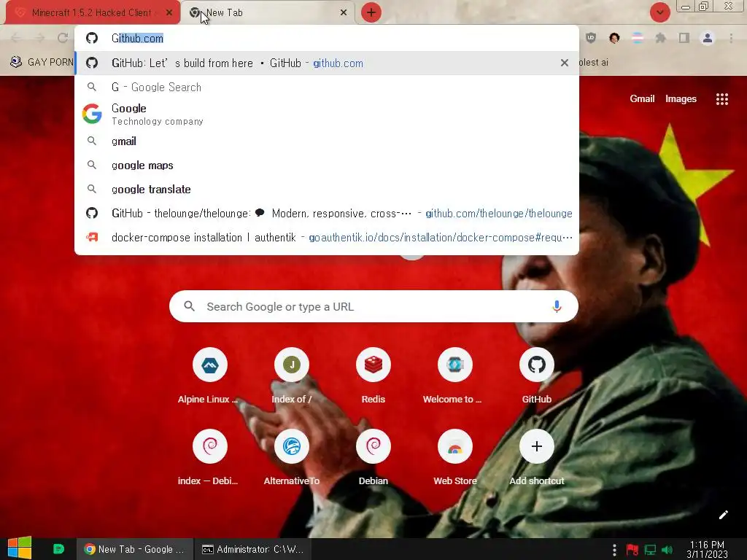
Task: Open the Alpine Linux shortcut tile
Action: click(209, 376)
